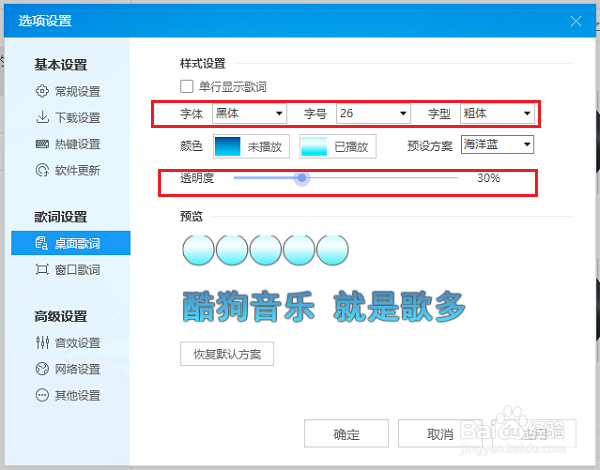Click the 恢复默认方案 button
The width and height of the screenshot is (600, 470).
tap(227, 354)
